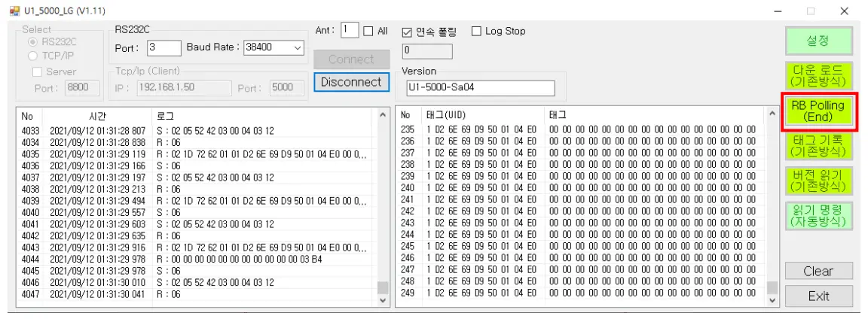Click the log list scroll up arrow
Viewport: 868px width, 319px height.
[x=383, y=115]
